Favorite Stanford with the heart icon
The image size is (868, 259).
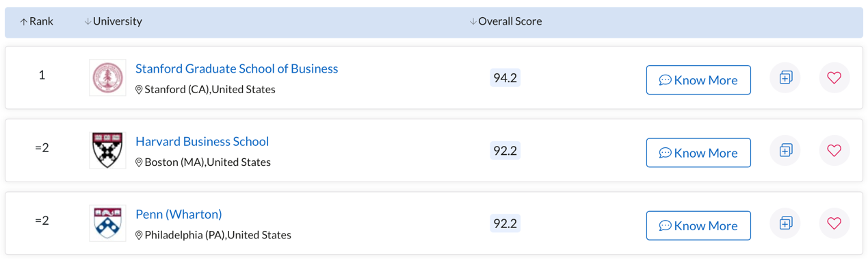[834, 77]
